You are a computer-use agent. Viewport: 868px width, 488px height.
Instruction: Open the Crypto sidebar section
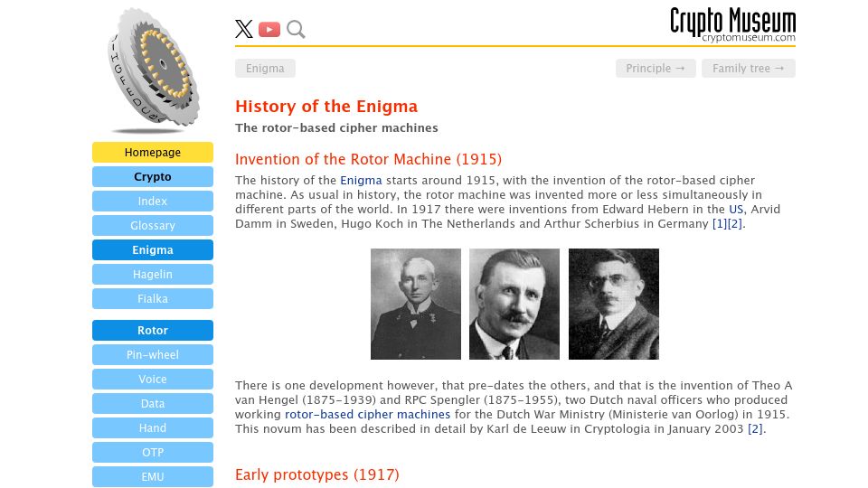click(x=153, y=176)
